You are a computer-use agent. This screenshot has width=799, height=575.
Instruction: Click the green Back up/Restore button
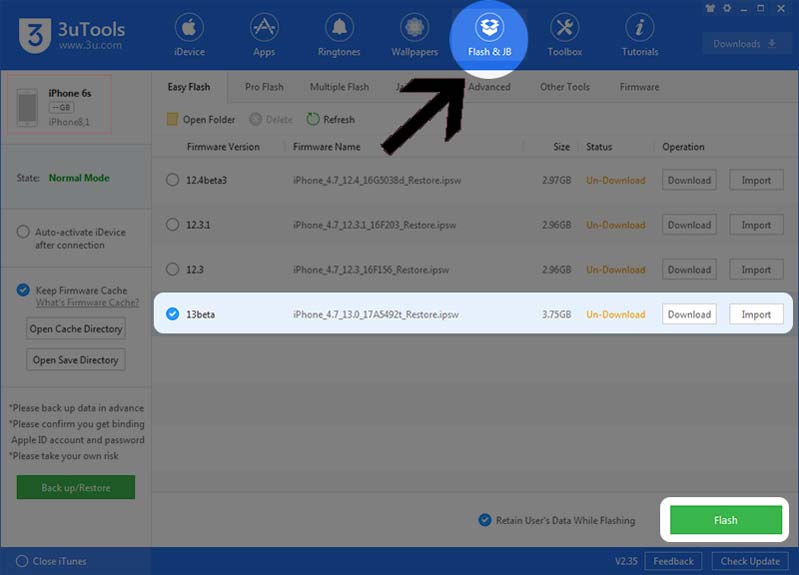point(76,487)
